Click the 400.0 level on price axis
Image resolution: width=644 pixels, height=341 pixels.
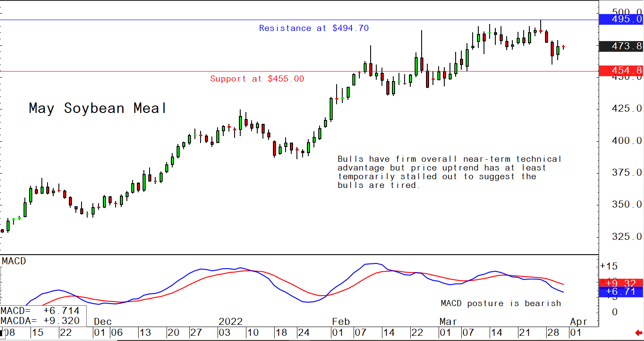click(x=621, y=141)
